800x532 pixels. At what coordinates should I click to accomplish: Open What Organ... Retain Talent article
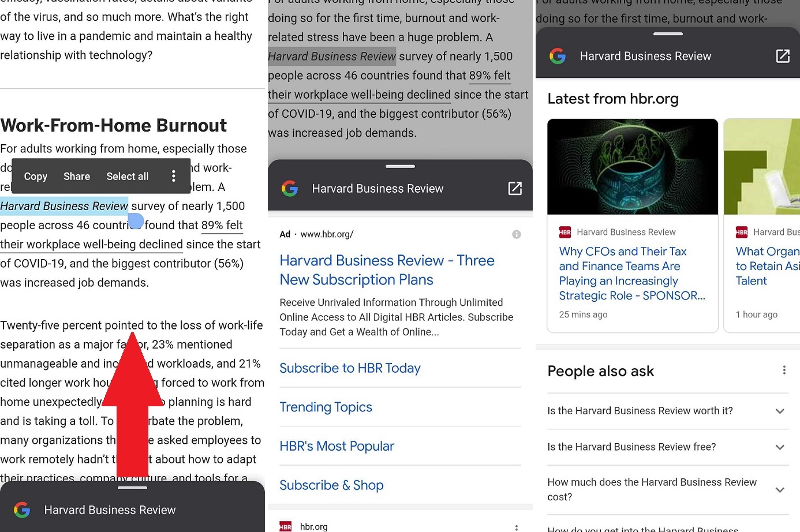(x=768, y=266)
